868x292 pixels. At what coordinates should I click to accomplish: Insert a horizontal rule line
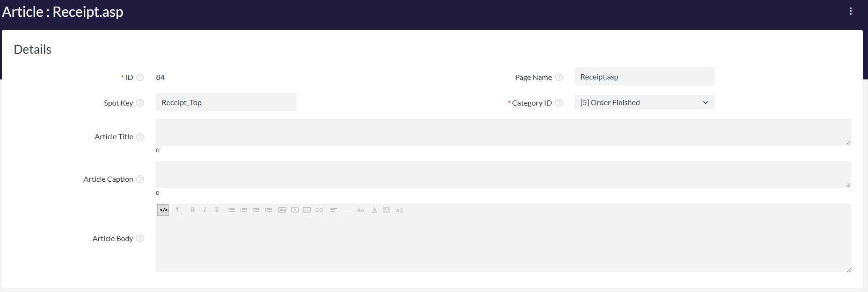(x=348, y=210)
